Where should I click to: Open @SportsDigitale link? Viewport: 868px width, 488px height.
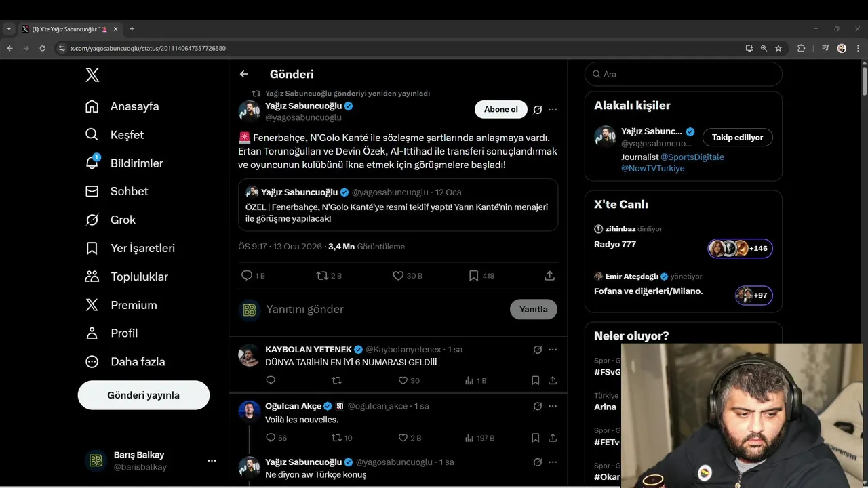click(692, 157)
